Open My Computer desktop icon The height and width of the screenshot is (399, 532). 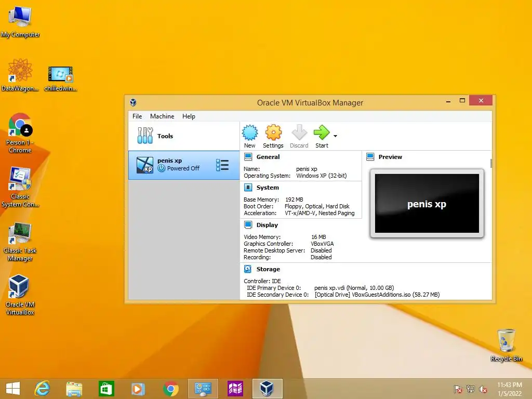20,22
